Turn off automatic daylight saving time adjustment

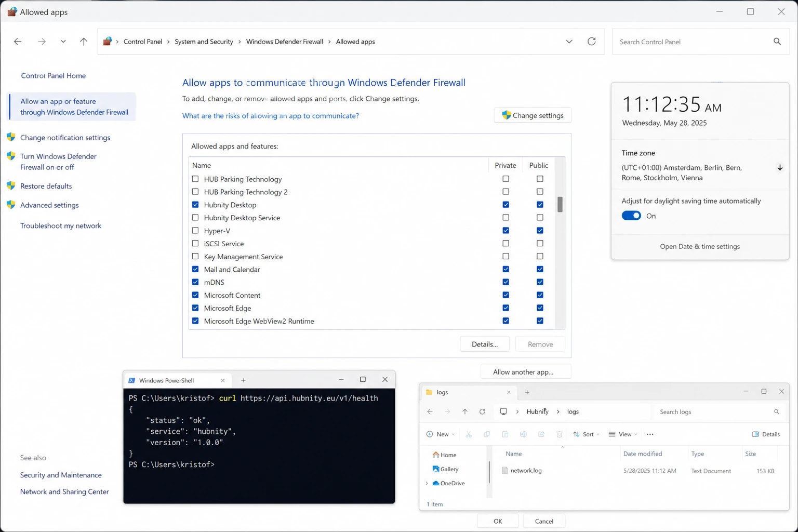point(631,216)
